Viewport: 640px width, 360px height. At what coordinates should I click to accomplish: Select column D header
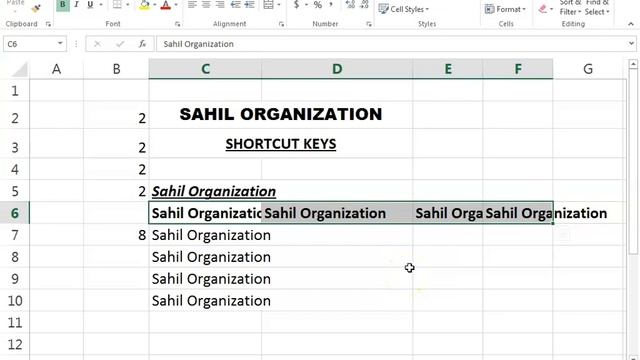(337, 69)
